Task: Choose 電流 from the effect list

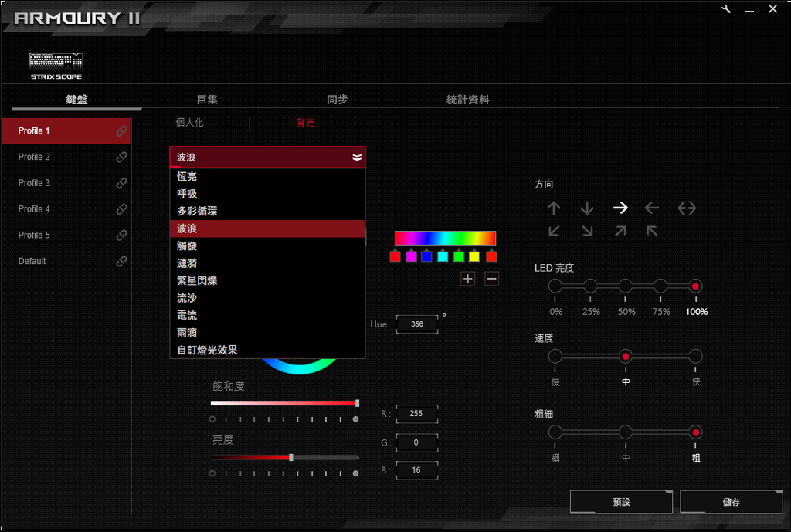Action: (x=267, y=315)
